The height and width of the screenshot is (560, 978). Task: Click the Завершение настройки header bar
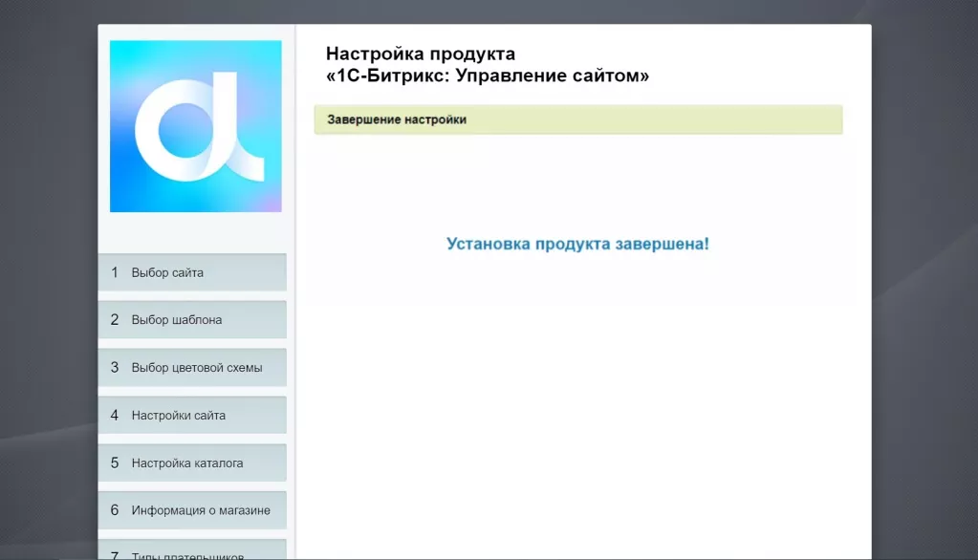click(x=578, y=119)
